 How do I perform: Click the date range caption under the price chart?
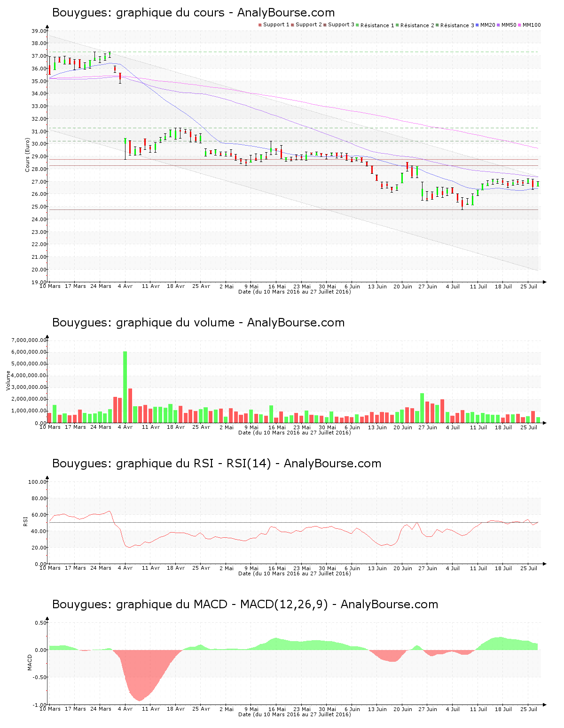point(295,292)
